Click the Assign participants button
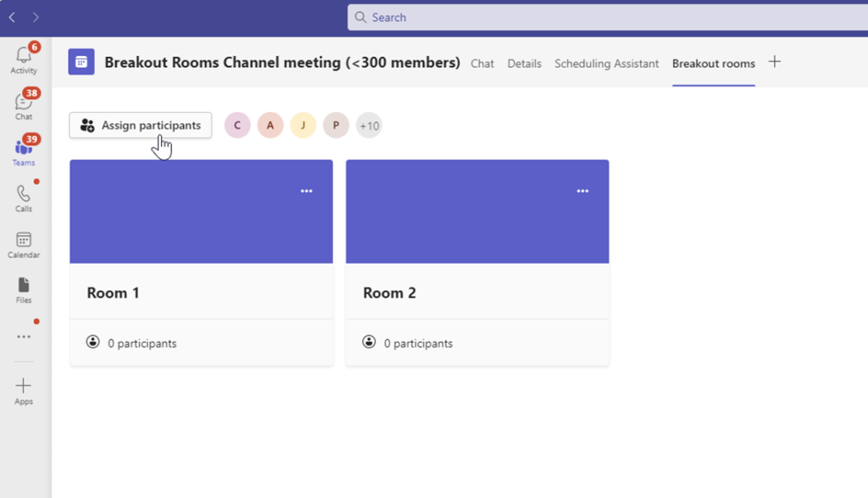 point(140,125)
